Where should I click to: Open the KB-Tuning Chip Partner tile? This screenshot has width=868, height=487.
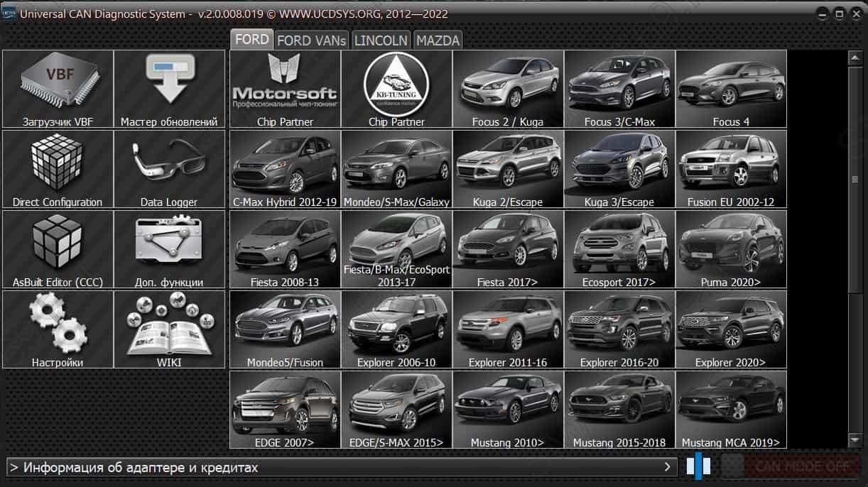(397, 89)
